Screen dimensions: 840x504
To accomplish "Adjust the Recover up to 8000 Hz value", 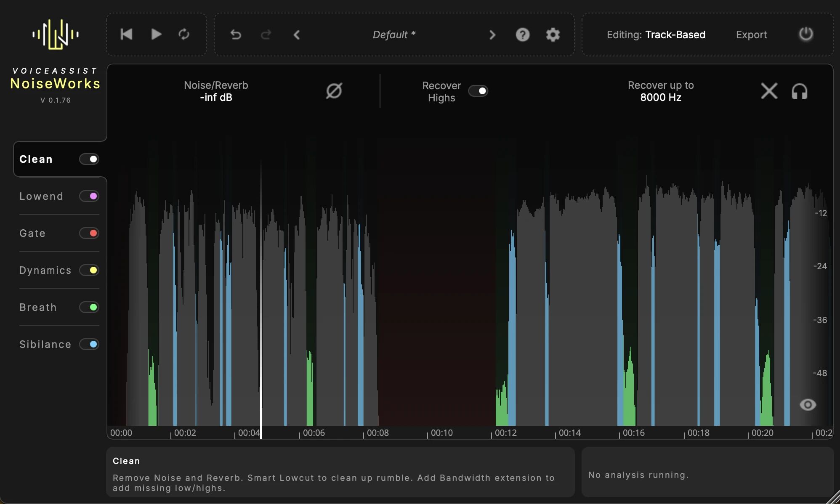I will [660, 97].
